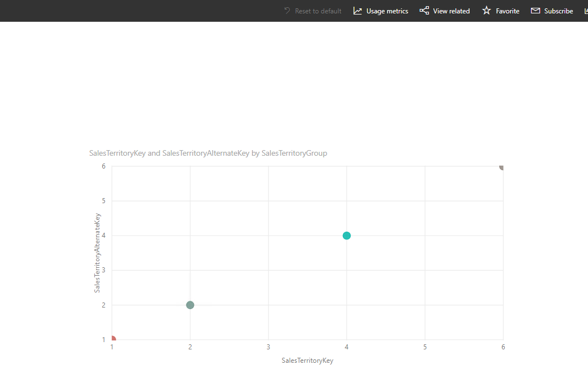
Task: Click the Usage metrics chart icon
Action: 357,11
